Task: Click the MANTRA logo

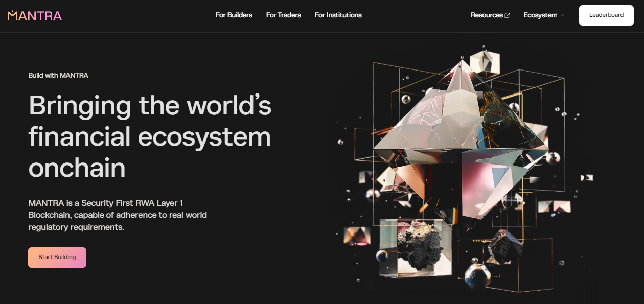Action: coord(35,15)
